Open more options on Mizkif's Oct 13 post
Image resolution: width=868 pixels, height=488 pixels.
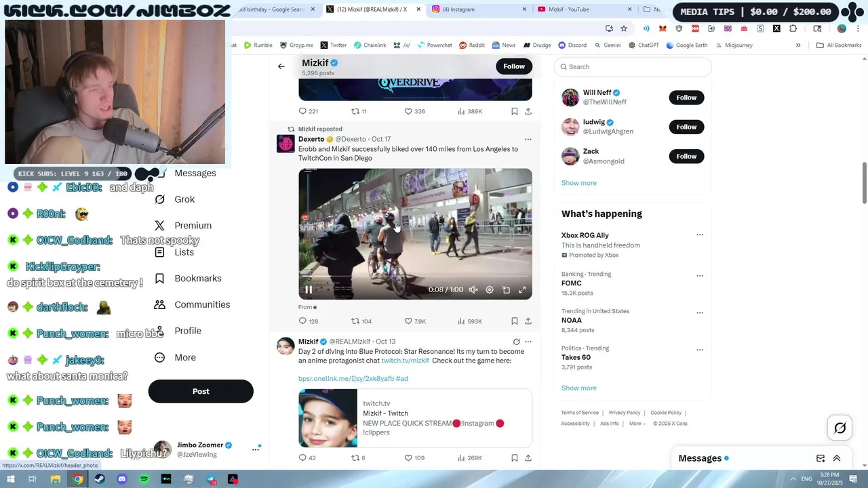528,342
